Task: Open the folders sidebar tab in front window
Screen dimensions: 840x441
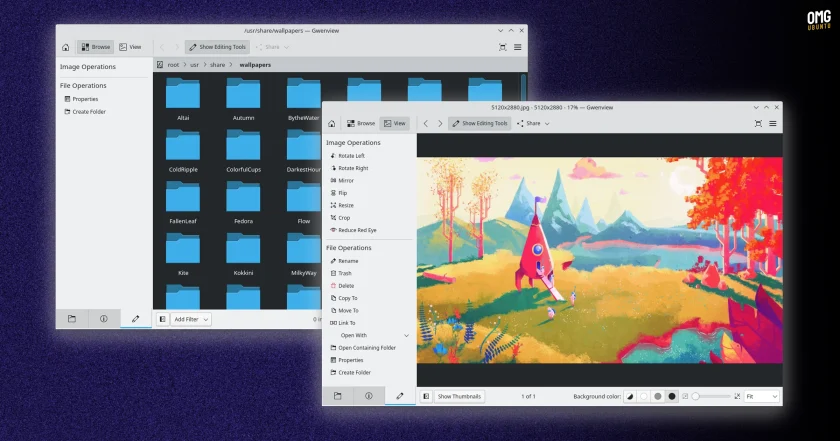Action: (338, 396)
